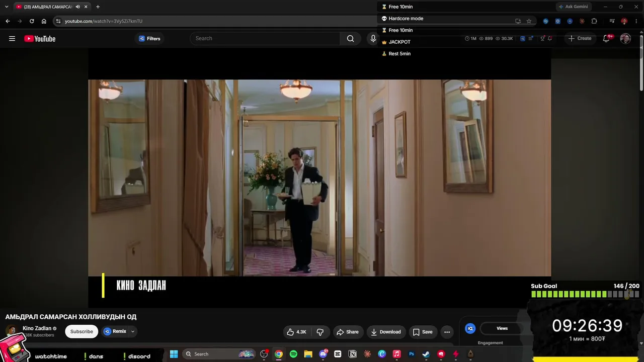Click the Remix button
The width and height of the screenshot is (644, 362).
point(115,331)
